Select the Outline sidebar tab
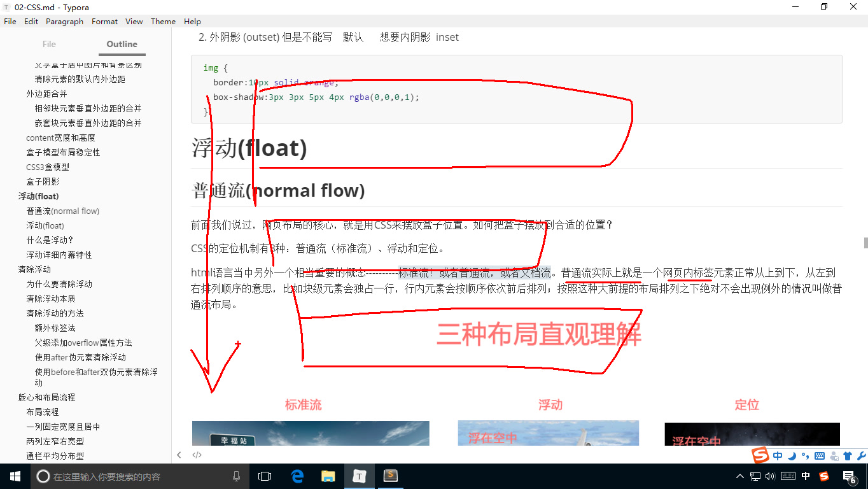The image size is (868, 489). point(122,44)
